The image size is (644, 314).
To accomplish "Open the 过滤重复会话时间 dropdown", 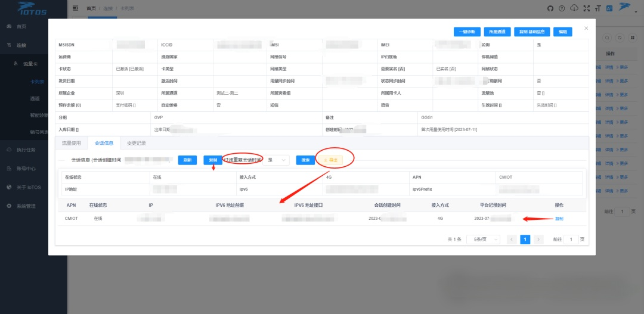I will (x=276, y=160).
